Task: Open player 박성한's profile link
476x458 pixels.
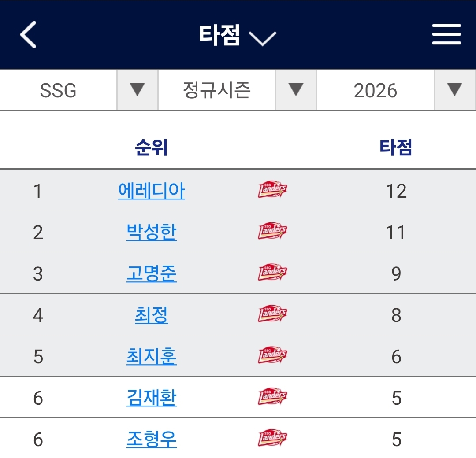Action: pos(152,232)
